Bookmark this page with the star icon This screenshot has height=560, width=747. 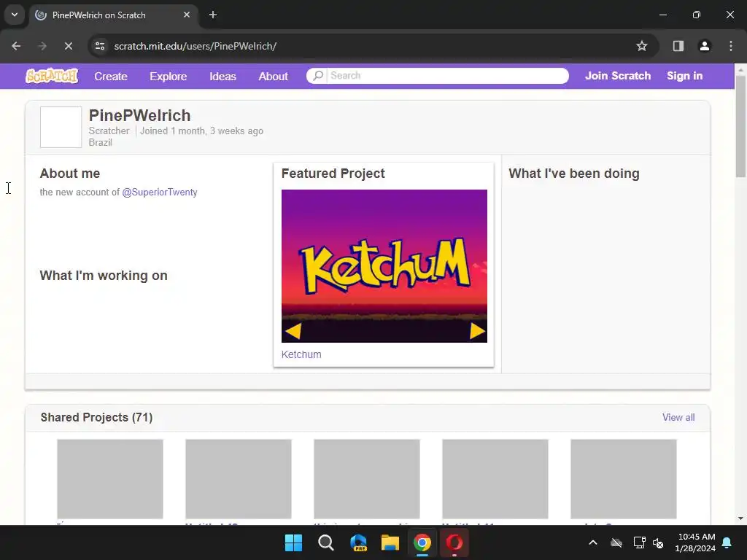(x=642, y=46)
